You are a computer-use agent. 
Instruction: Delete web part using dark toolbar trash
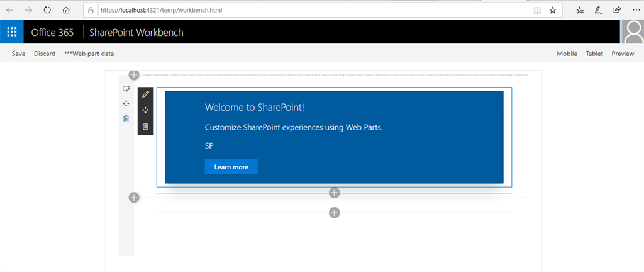click(145, 126)
